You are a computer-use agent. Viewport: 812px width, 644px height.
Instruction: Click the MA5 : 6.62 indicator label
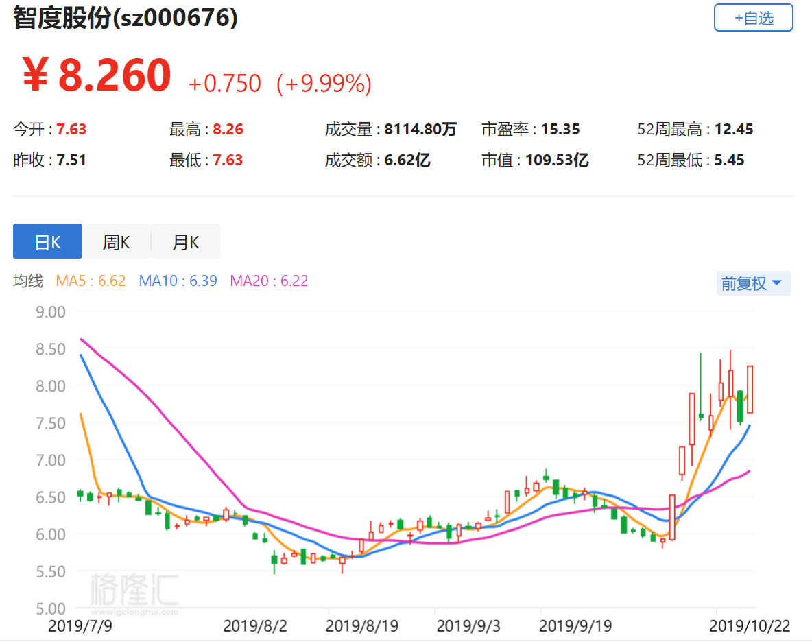(x=91, y=281)
